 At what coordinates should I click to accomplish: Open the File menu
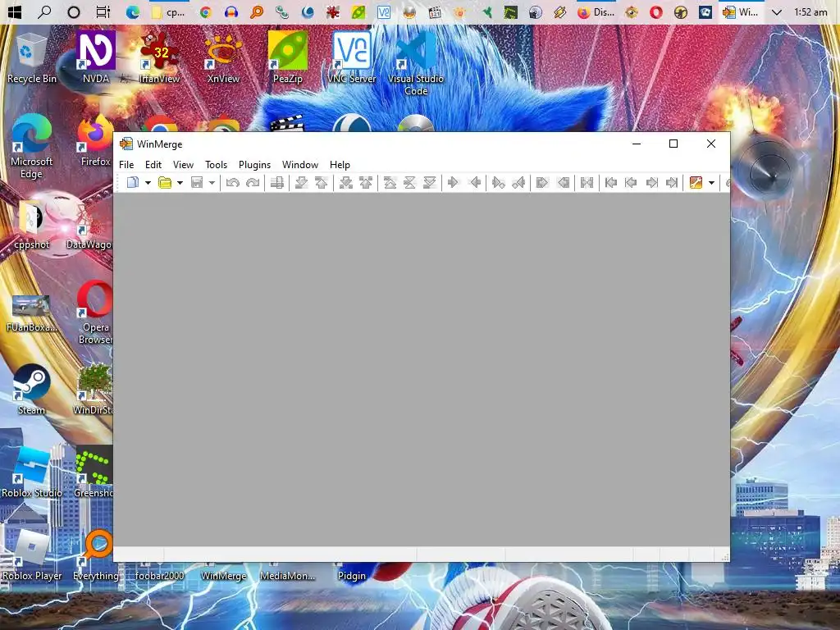pyautogui.click(x=126, y=164)
